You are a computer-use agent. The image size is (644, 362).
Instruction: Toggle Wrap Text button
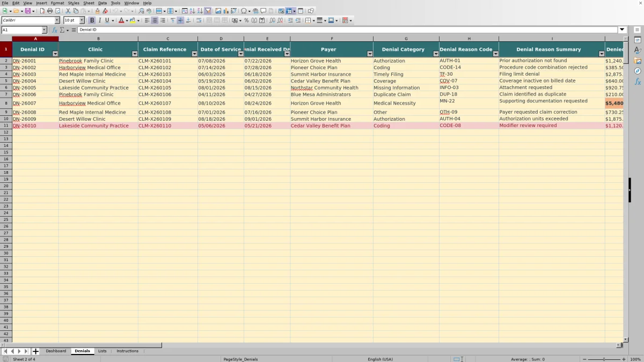(x=199, y=20)
